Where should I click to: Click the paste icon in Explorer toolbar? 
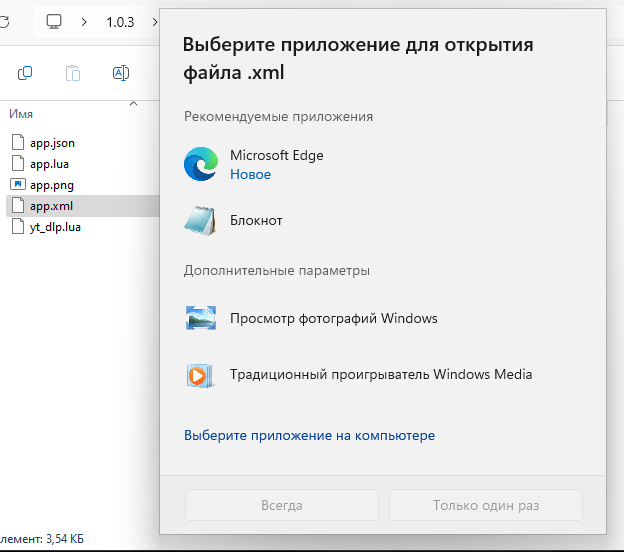pos(73,73)
